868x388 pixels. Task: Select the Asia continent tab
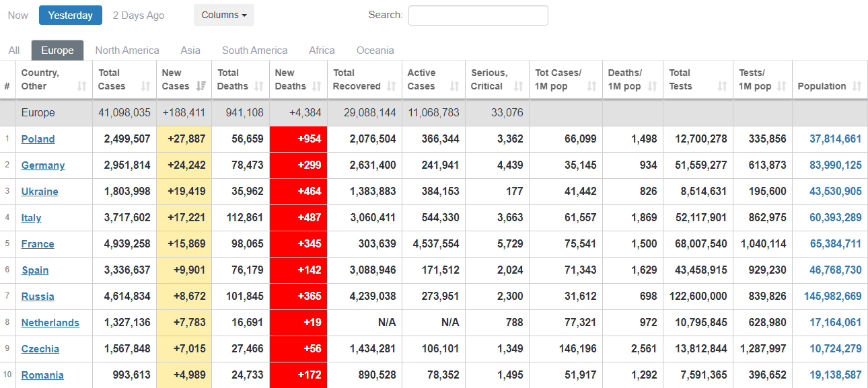pyautogui.click(x=190, y=50)
